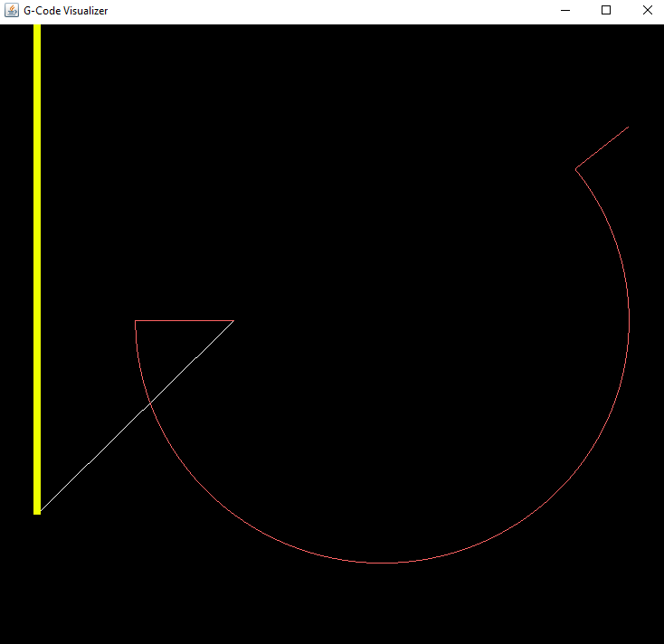Minimize the G-Code Visualizer window
664x644 pixels.
point(565,11)
